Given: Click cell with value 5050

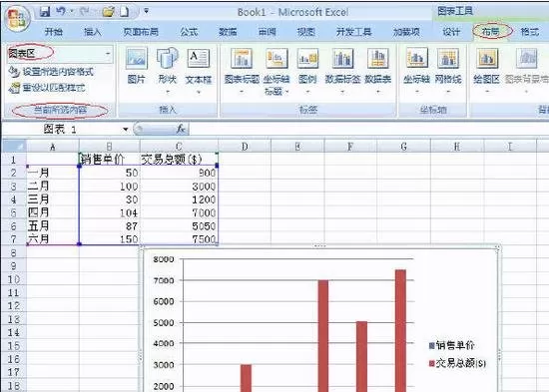Looking at the screenshot, I should point(179,225).
